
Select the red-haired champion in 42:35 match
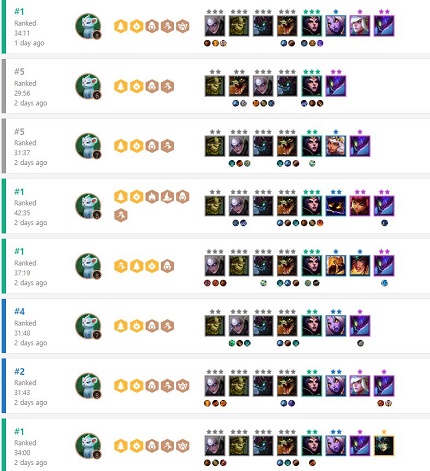[360, 206]
